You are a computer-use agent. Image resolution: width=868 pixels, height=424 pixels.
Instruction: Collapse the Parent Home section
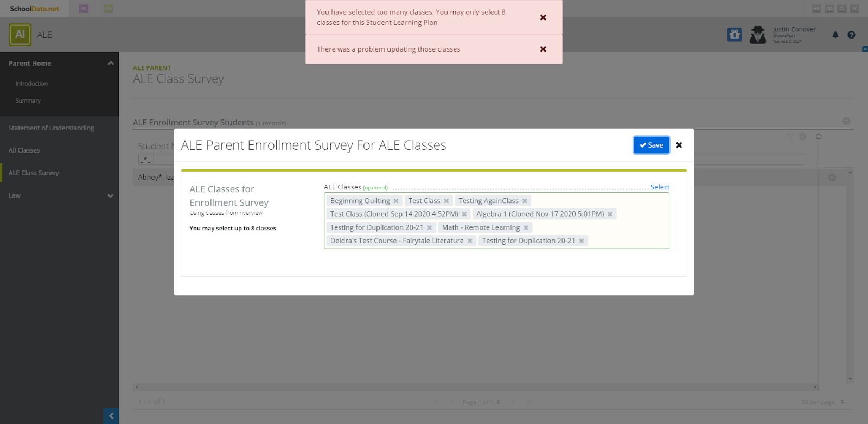[111, 63]
